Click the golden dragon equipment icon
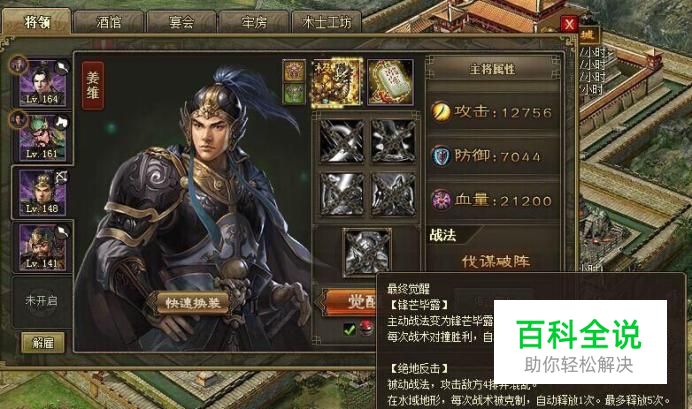 point(337,83)
